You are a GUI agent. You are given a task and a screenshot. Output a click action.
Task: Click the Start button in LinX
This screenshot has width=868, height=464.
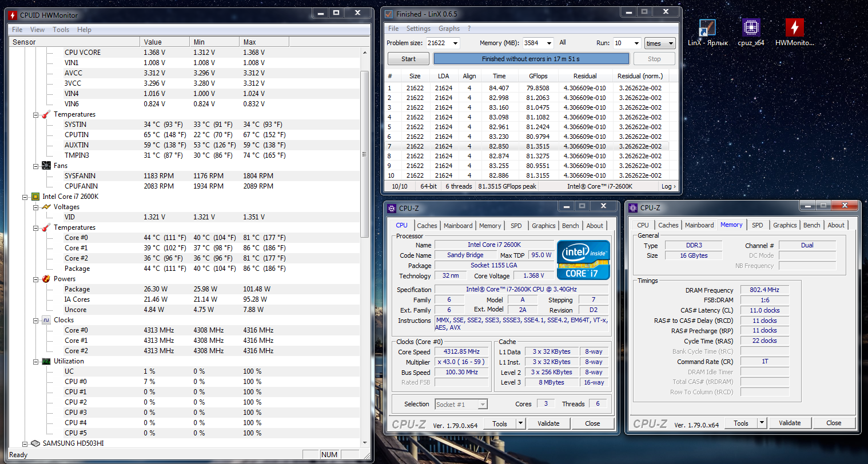click(x=408, y=59)
